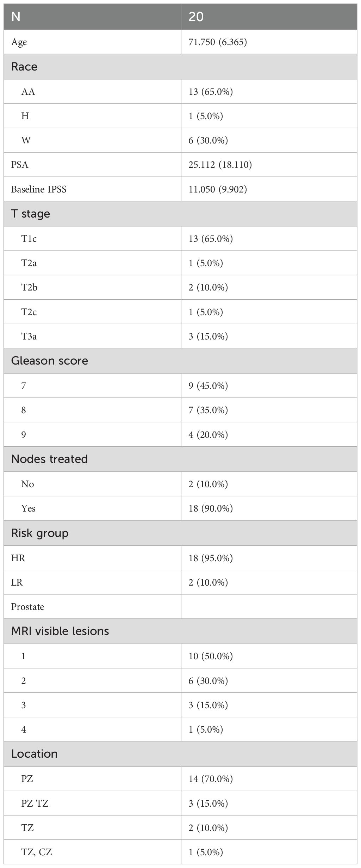Select the Risk group header
361x868 pixels.
[x=40, y=533]
